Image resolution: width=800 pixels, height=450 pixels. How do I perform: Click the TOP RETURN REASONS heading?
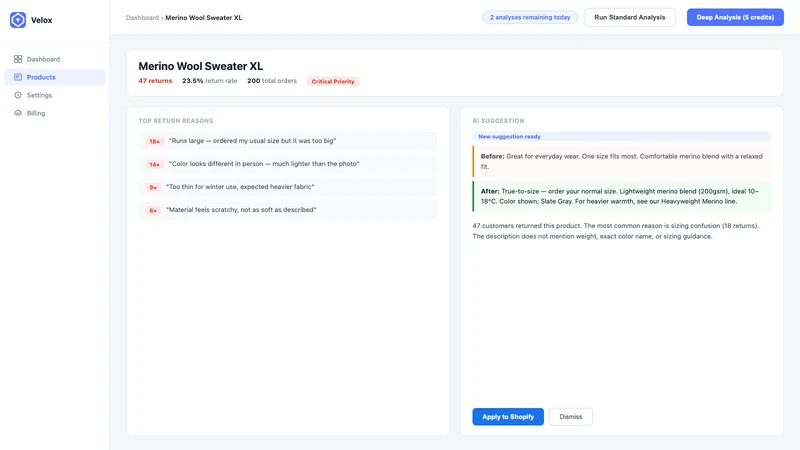(x=176, y=121)
